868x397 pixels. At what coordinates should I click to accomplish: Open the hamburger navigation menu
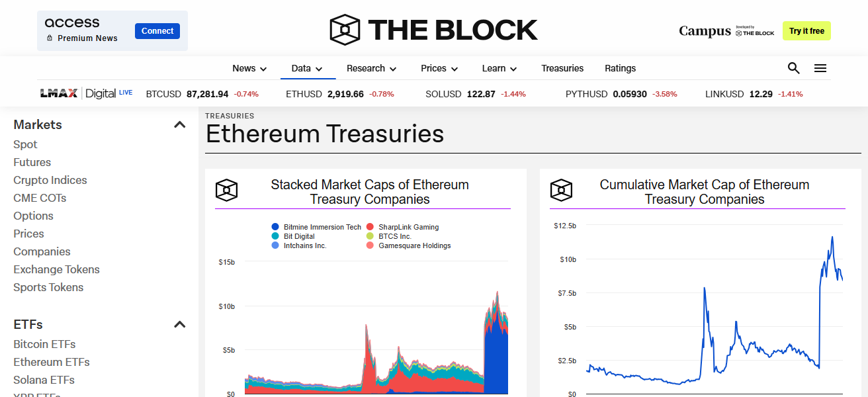[820, 68]
